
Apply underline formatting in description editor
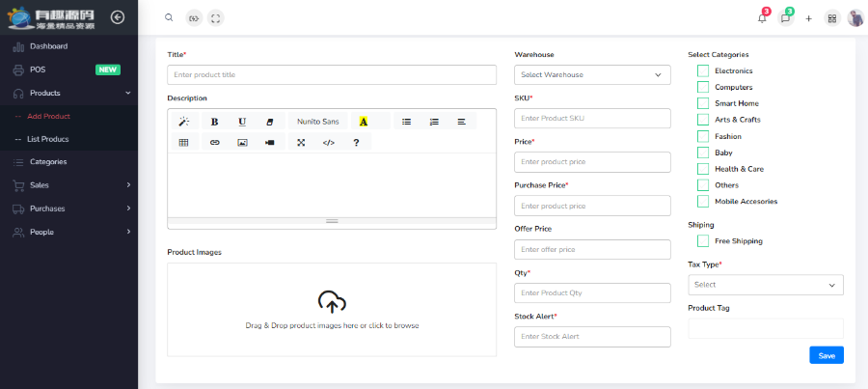pyautogui.click(x=242, y=122)
